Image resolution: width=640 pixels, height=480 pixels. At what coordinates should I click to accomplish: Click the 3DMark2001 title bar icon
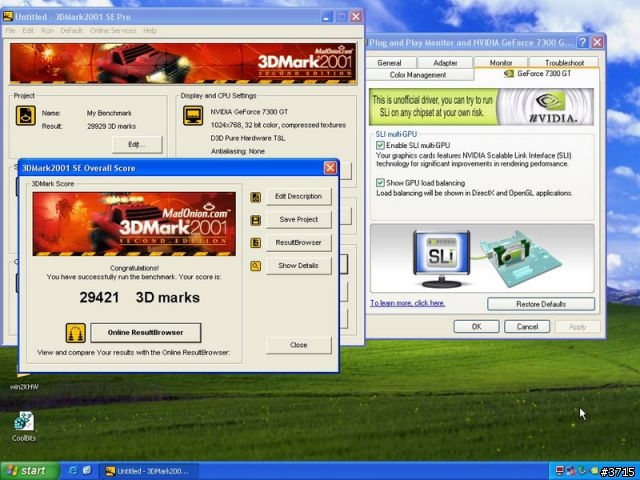[x=8, y=17]
